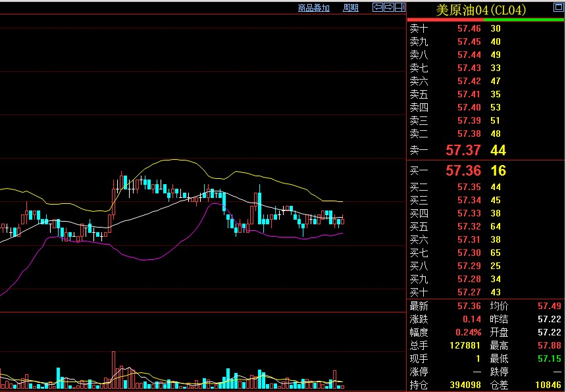The height and width of the screenshot is (392, 566).
Task: Click the 美原油04(CL04) title
Action: point(481,10)
